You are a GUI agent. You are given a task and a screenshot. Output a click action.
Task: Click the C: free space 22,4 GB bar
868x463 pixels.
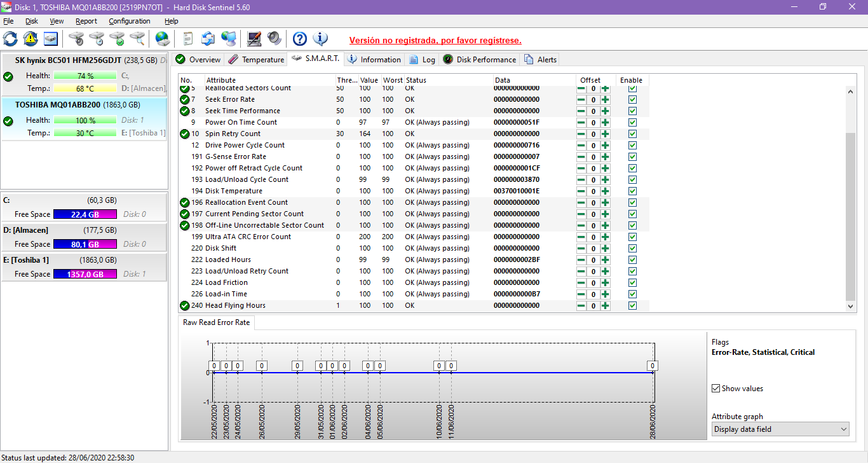point(85,214)
